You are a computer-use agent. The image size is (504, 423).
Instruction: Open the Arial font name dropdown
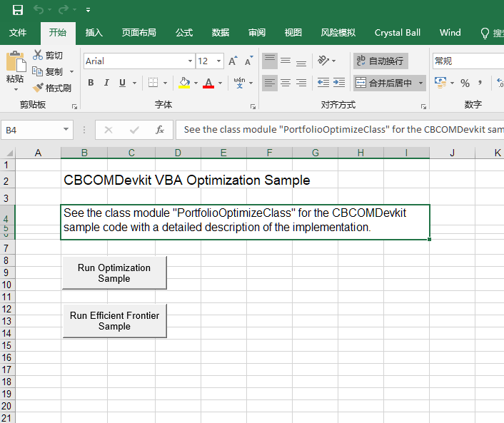(190, 61)
